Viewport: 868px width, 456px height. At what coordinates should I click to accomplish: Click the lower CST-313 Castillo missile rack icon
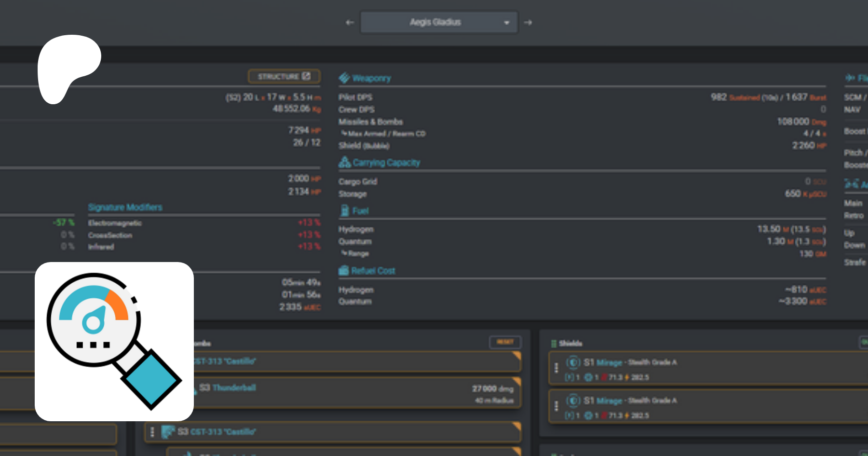168,432
